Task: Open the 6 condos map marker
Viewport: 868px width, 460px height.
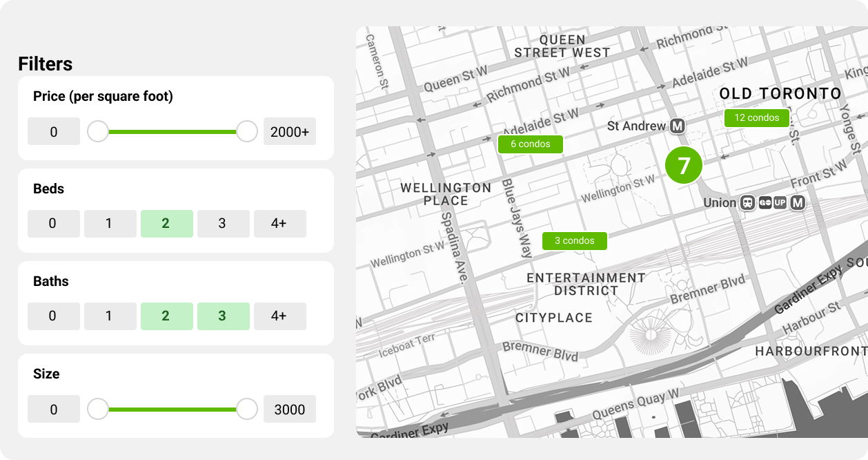Action: pyautogui.click(x=530, y=144)
